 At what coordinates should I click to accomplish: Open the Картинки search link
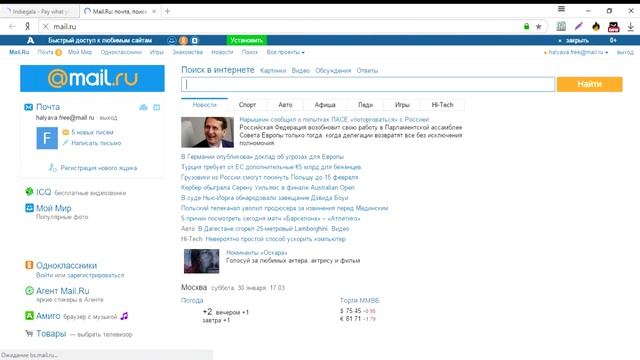[273, 71]
